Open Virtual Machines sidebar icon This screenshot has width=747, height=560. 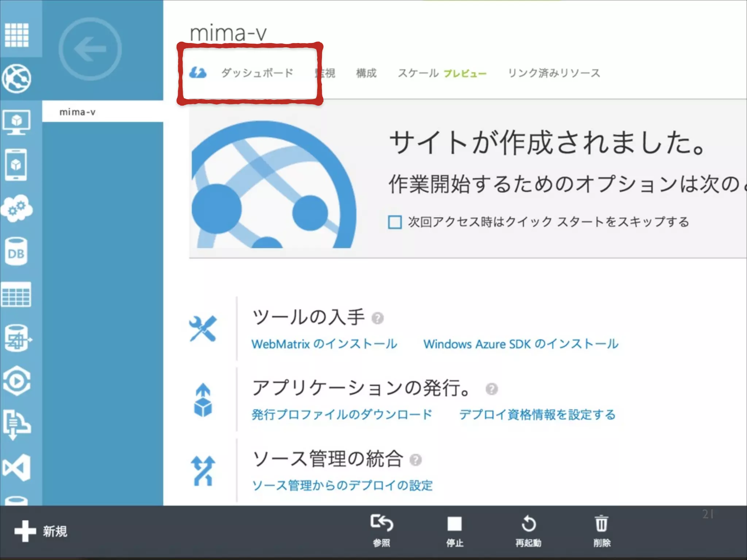17,122
